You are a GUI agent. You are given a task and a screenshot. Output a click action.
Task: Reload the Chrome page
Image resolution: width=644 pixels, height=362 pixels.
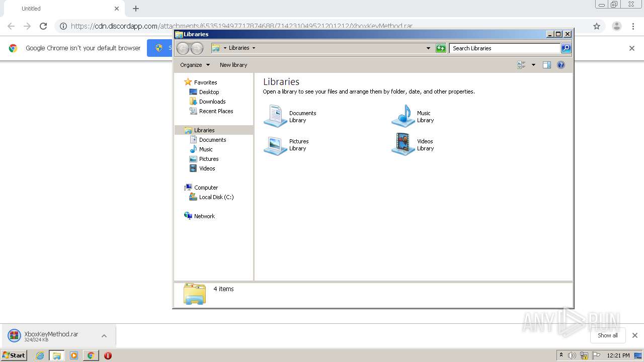click(43, 26)
